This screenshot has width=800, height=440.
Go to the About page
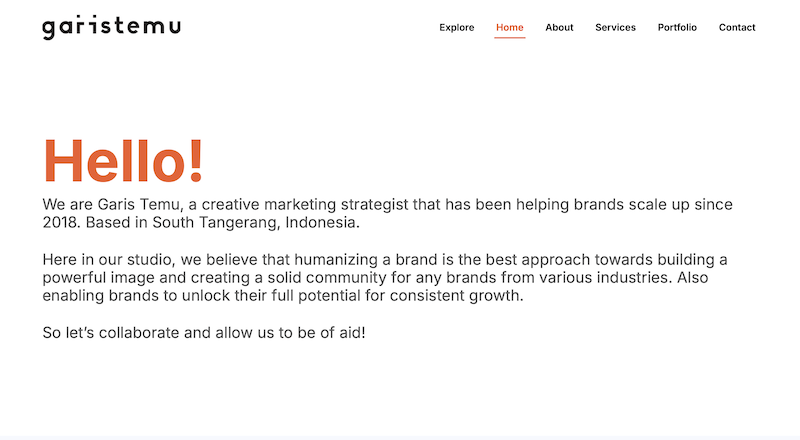[559, 28]
